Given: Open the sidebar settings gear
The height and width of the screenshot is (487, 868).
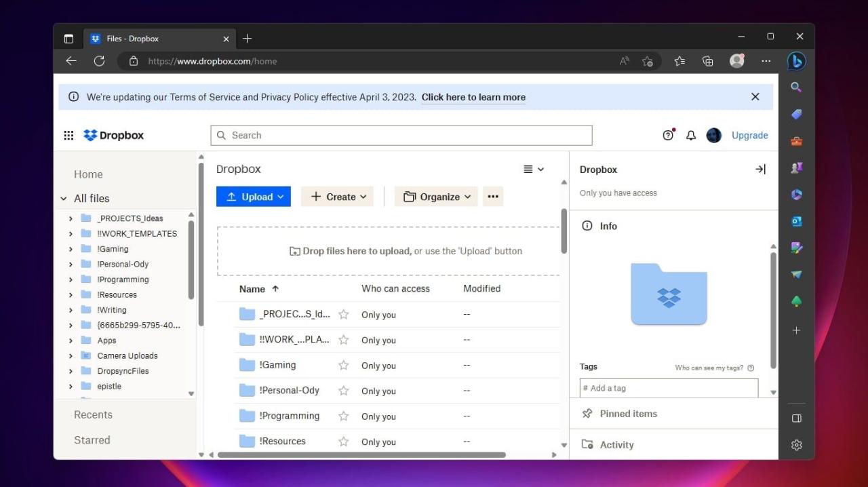Looking at the screenshot, I should (x=797, y=445).
